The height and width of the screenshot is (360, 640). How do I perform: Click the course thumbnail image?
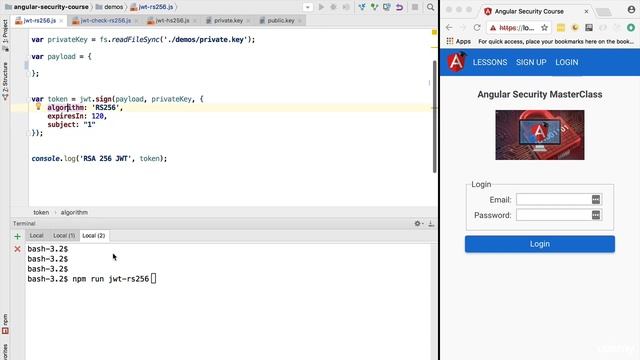[x=540, y=135]
